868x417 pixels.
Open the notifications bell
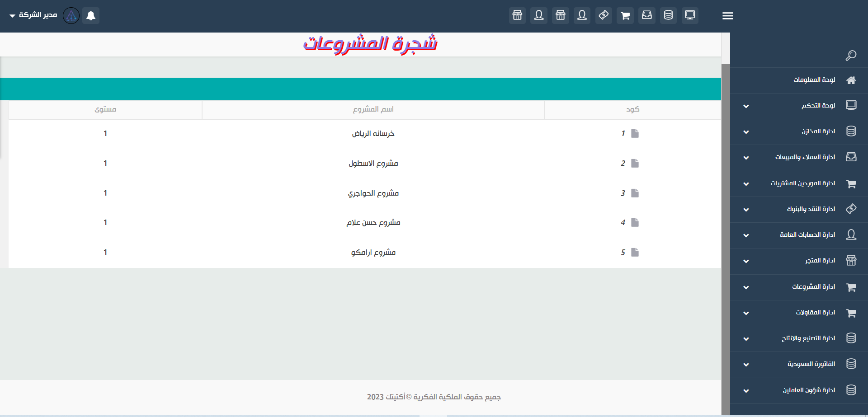[91, 16]
